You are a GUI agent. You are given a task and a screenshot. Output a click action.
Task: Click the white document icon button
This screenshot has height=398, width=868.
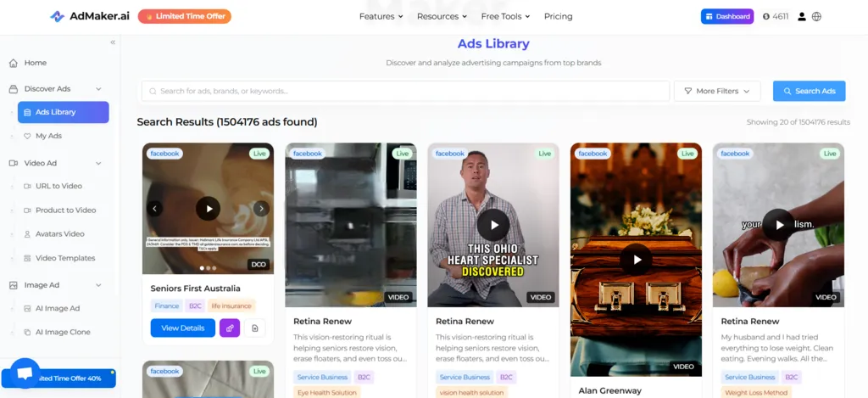(x=254, y=328)
